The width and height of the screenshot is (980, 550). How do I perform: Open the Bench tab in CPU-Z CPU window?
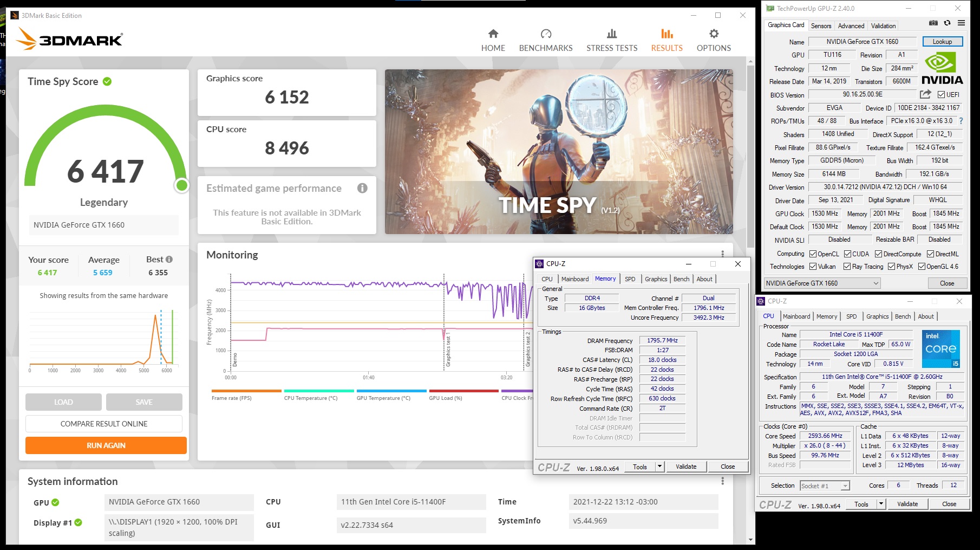[903, 316]
